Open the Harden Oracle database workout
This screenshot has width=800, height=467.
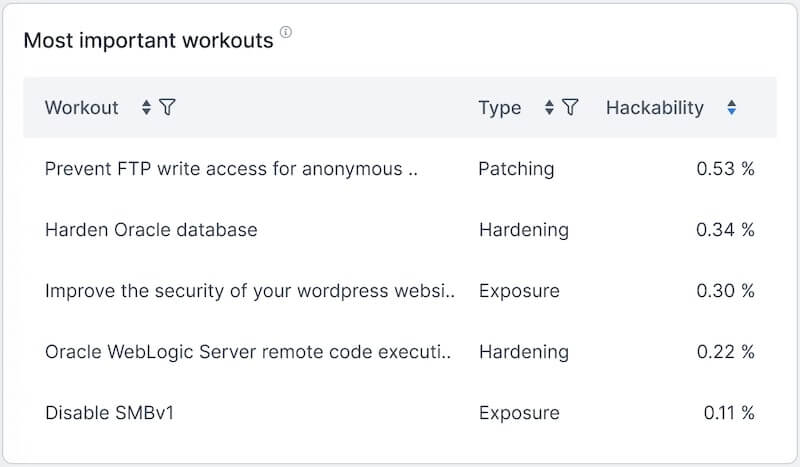click(x=151, y=230)
